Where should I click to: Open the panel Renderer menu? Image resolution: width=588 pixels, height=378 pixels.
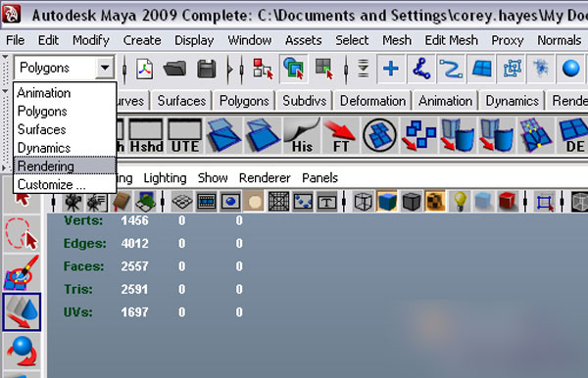click(265, 178)
